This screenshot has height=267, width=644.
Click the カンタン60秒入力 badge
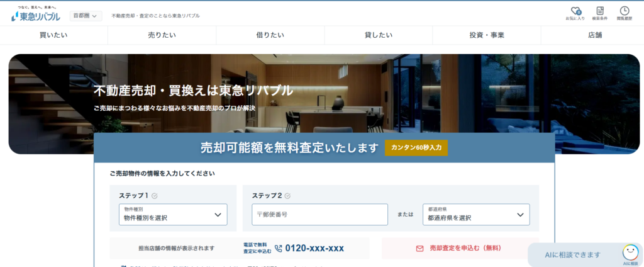coord(416,148)
